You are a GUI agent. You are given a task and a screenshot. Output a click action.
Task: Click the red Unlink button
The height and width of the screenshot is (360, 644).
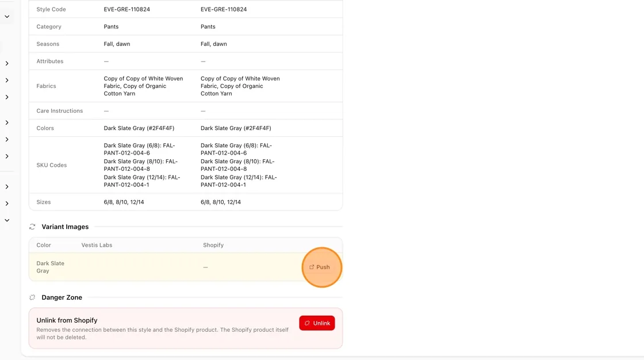317,323
